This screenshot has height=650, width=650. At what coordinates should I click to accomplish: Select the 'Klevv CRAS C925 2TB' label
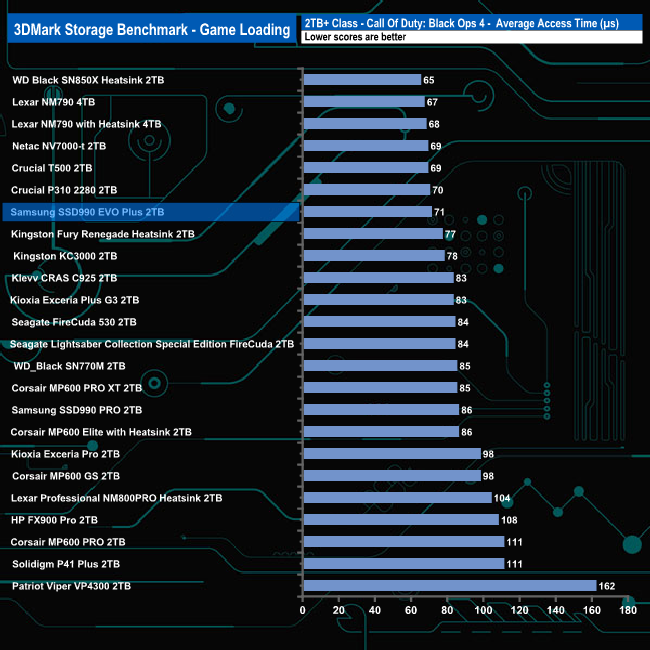[x=64, y=278]
